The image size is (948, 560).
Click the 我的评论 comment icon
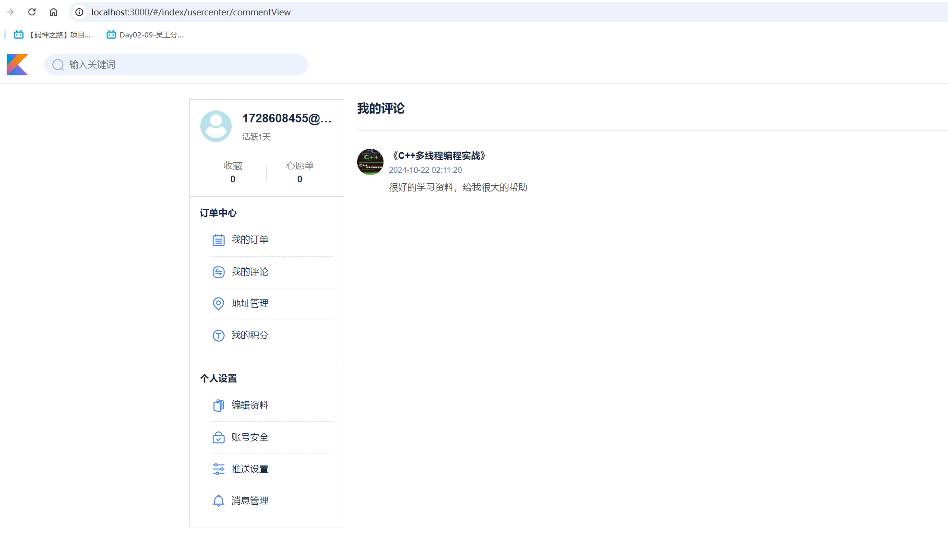[x=218, y=272]
